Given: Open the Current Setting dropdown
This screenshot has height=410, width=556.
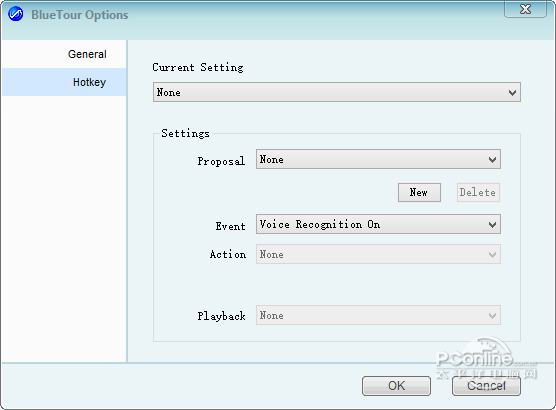Looking at the screenshot, I should (337, 92).
